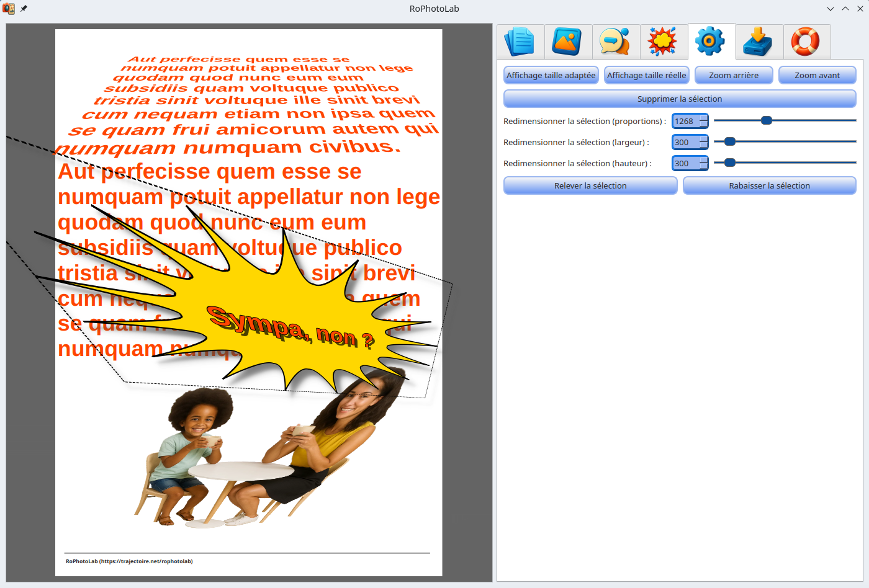Click the pin icon in title bar
The height and width of the screenshot is (588, 869).
pos(24,9)
